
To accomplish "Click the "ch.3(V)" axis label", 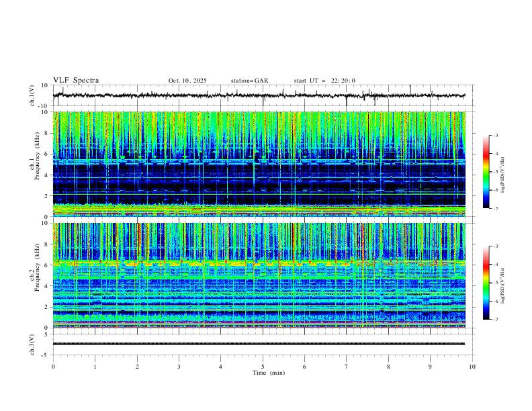I will click(32, 345).
